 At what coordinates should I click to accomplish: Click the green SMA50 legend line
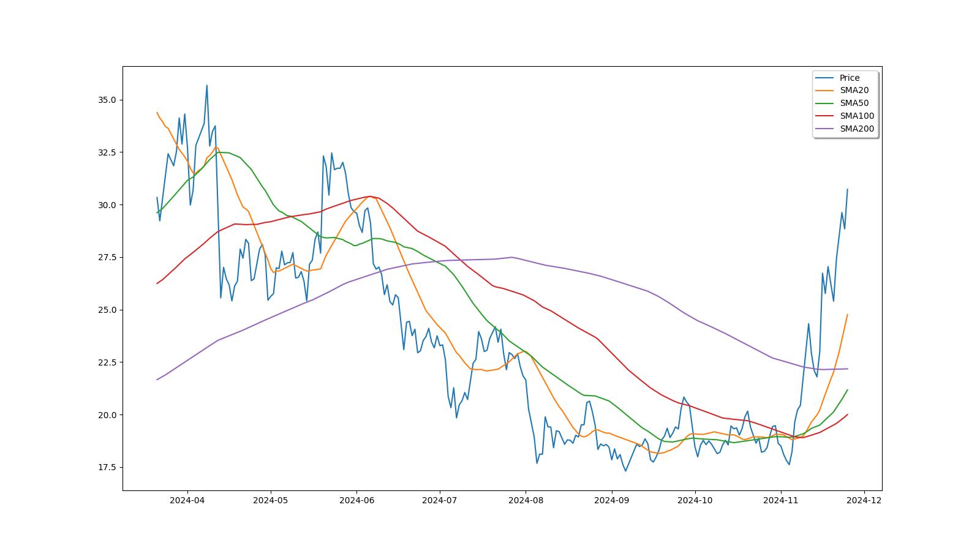point(825,103)
